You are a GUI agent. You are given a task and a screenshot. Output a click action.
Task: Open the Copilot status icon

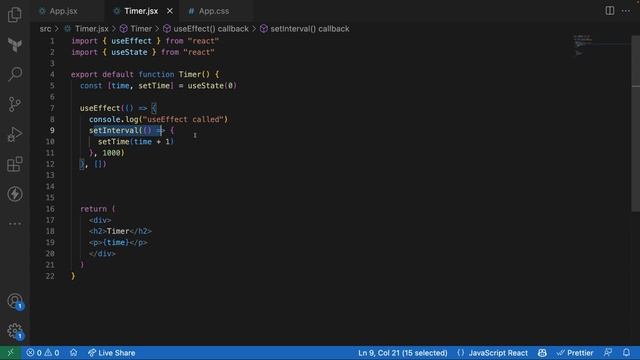(542, 353)
